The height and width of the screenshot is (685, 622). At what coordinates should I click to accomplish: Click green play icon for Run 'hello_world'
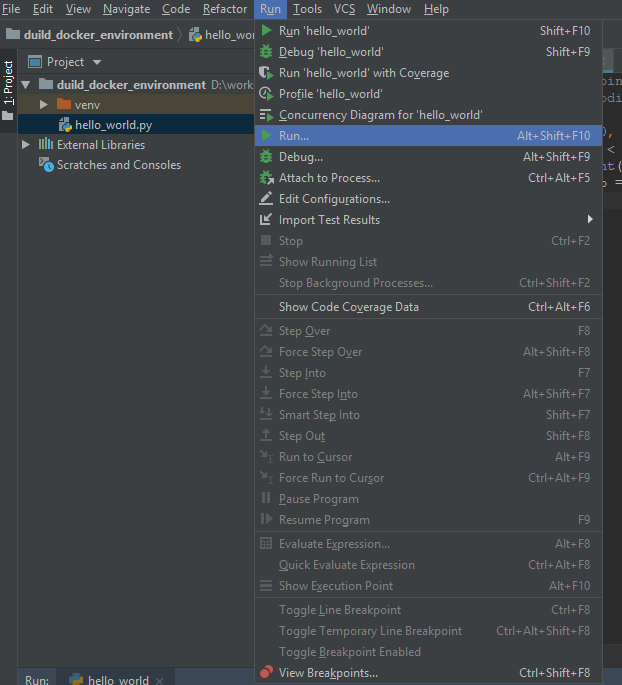(266, 31)
